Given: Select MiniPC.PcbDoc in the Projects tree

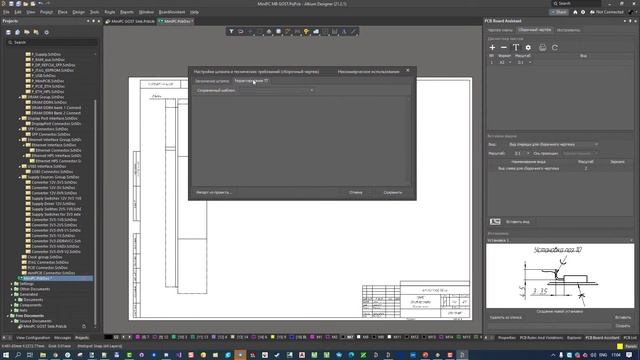Looking at the screenshot, I should [x=55, y=278].
